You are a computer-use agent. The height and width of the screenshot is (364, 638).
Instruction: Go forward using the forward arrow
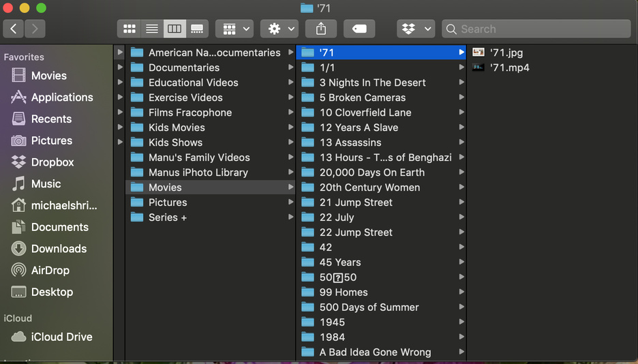pos(35,29)
